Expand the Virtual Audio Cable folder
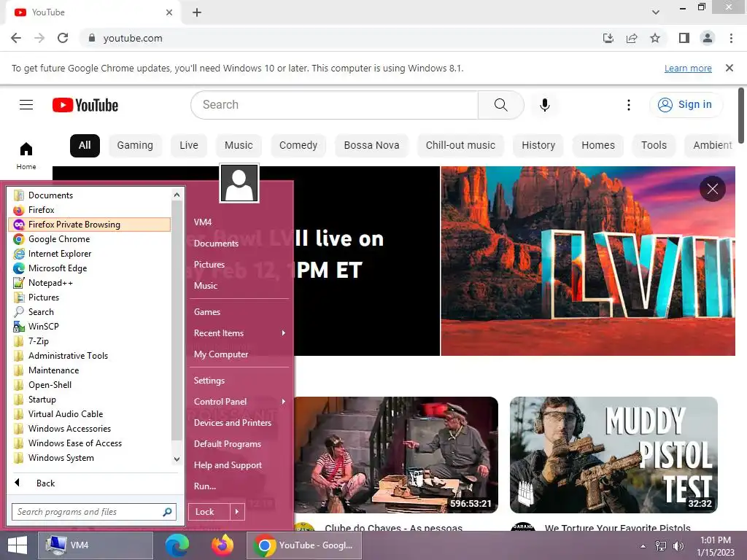The image size is (747, 560). click(90, 414)
